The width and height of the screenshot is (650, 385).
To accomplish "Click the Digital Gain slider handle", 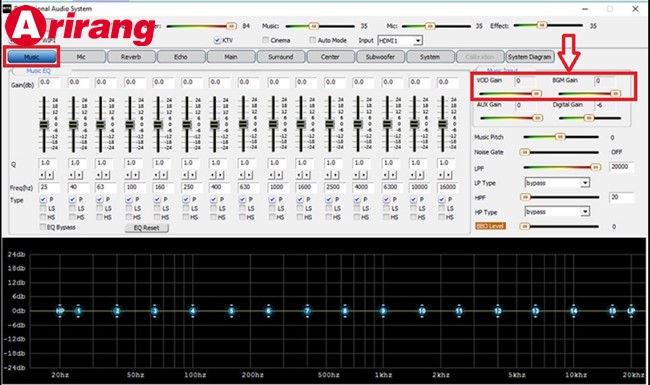I will (588, 118).
